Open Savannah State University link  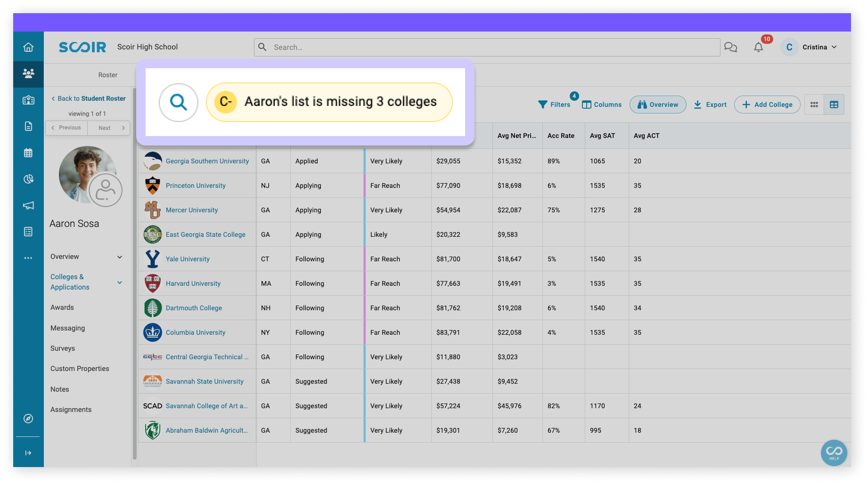click(x=205, y=381)
